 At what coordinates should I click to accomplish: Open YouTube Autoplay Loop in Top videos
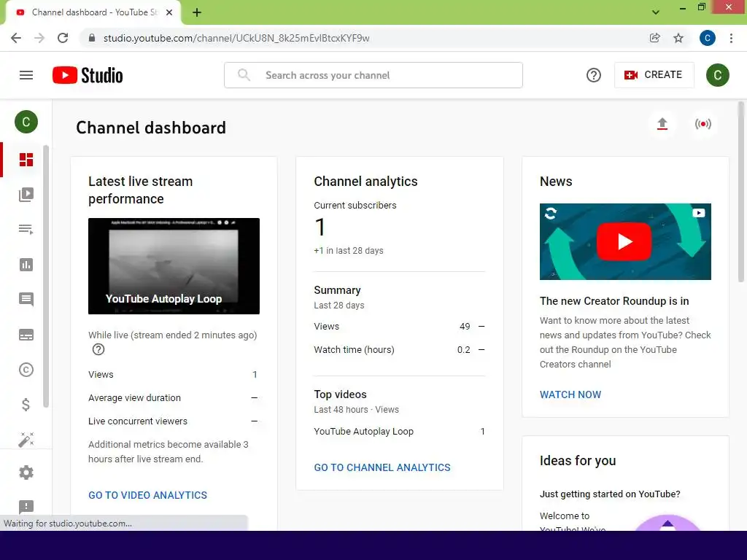[363, 432]
